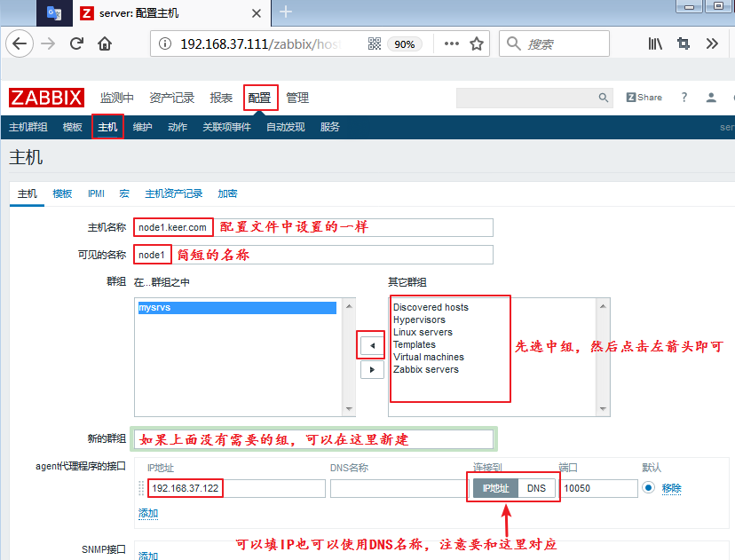Select the 默认 radio button
Screen dimensions: 735x560
[x=648, y=488]
